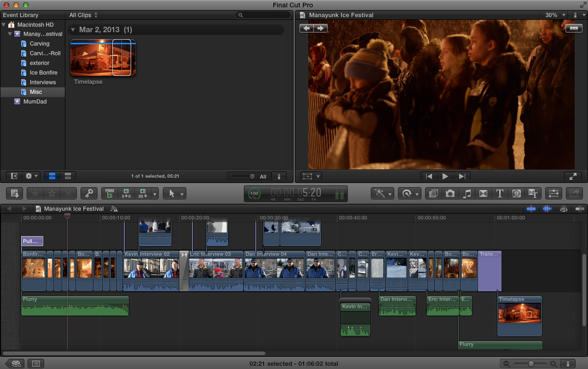This screenshot has width=588, height=369.
Task: Open the Select tool dropdown
Action: 174,194
